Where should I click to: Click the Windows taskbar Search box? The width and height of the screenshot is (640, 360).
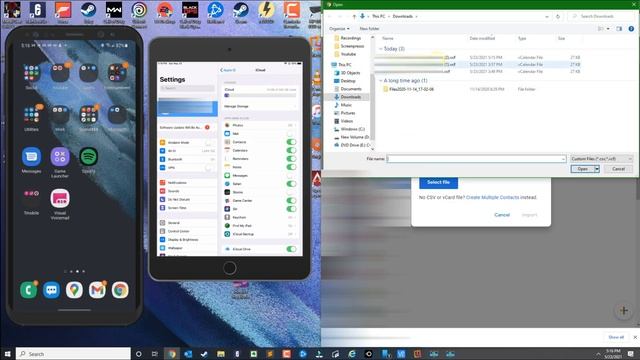[x=73, y=354]
